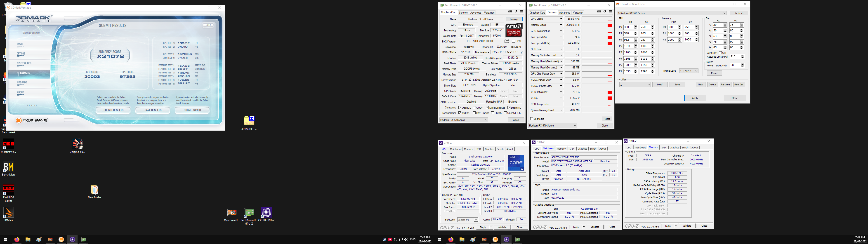Screen dimensions: 868x244
Task: Open SPD tab in CPU-Z Mainboard window
Action: tap(571, 149)
